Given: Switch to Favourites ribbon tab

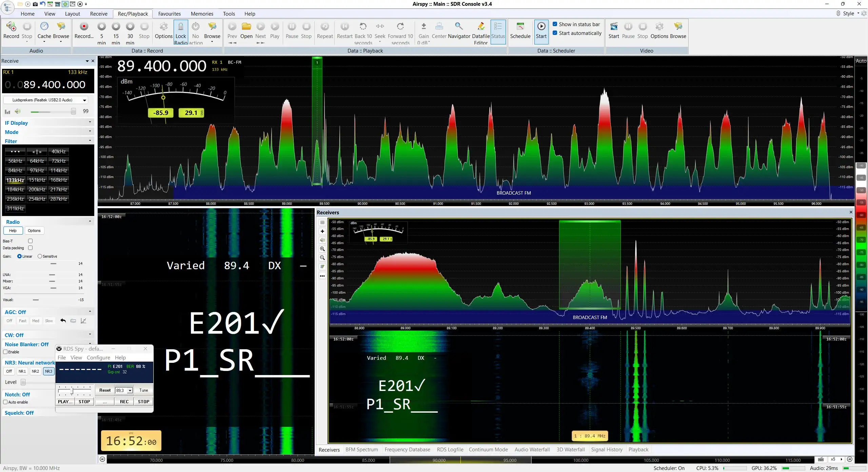Looking at the screenshot, I should (x=170, y=14).
